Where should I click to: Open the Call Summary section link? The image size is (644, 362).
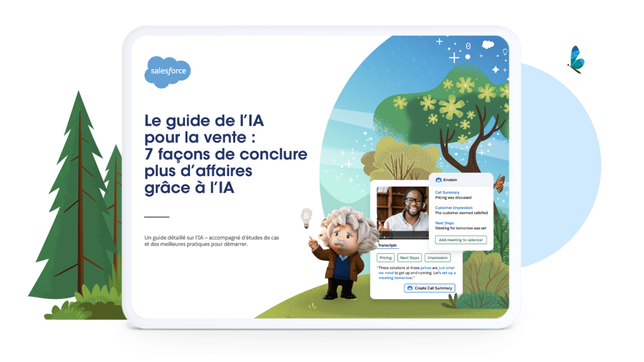(447, 192)
